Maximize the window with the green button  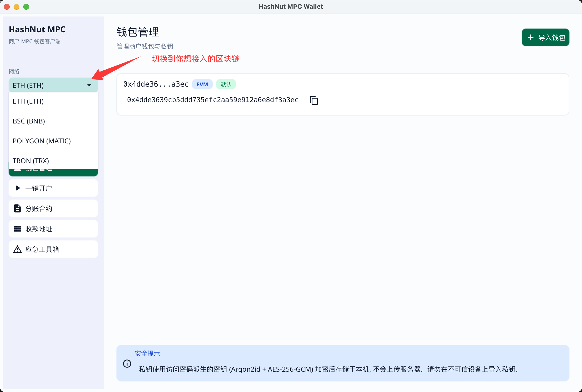[26, 7]
